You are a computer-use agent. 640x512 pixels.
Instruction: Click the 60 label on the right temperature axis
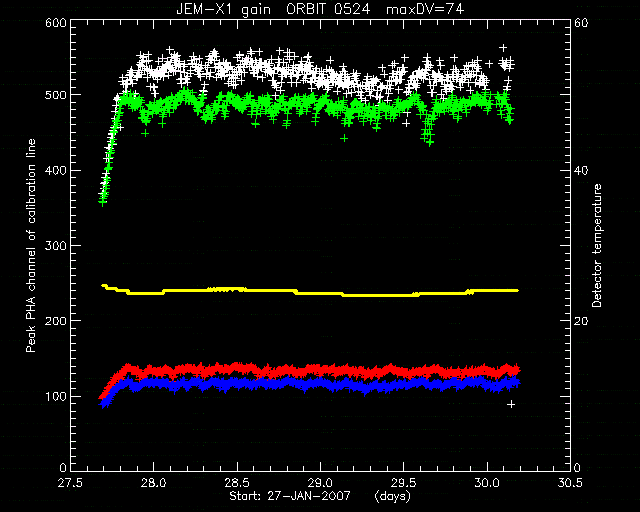click(581, 23)
